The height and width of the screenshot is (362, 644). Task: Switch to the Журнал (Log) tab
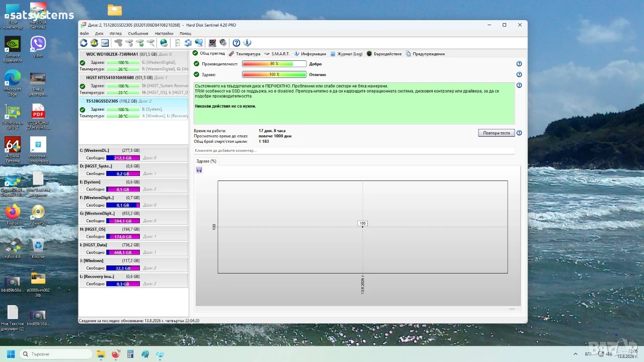tap(346, 54)
